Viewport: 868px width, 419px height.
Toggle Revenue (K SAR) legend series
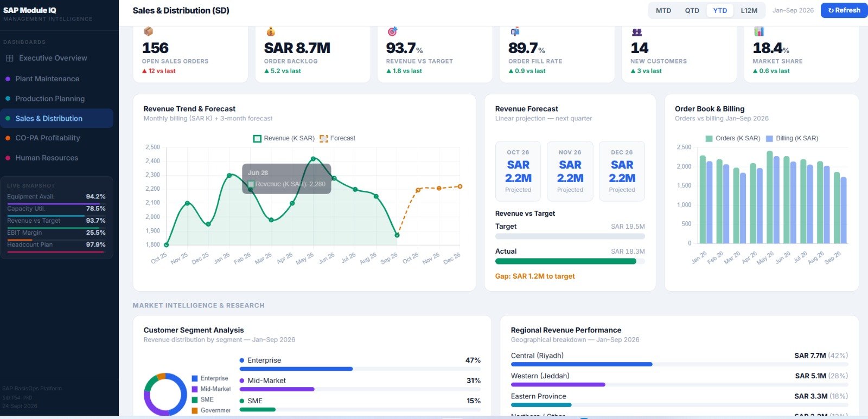284,138
